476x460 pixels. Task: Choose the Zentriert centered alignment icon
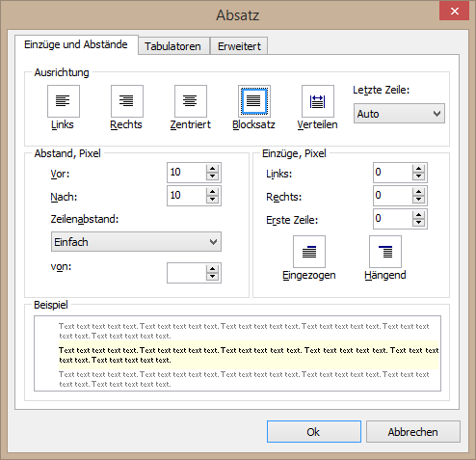(191, 101)
